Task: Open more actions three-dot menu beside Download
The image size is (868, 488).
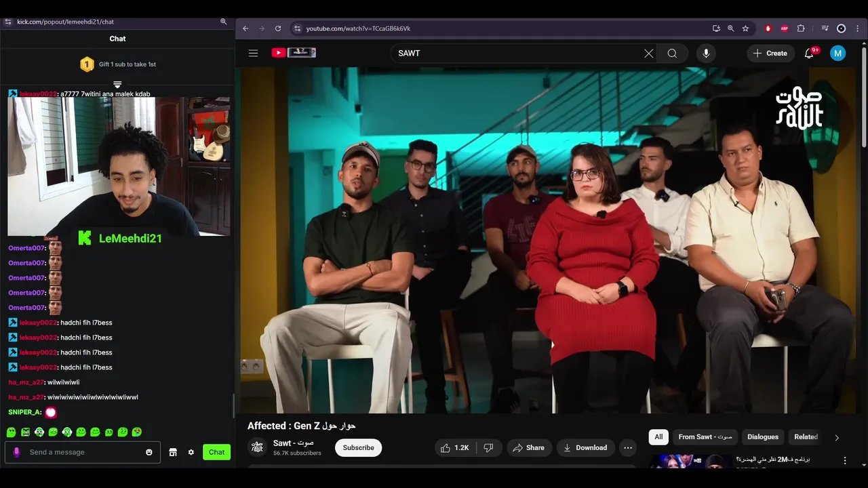Action: [x=628, y=448]
